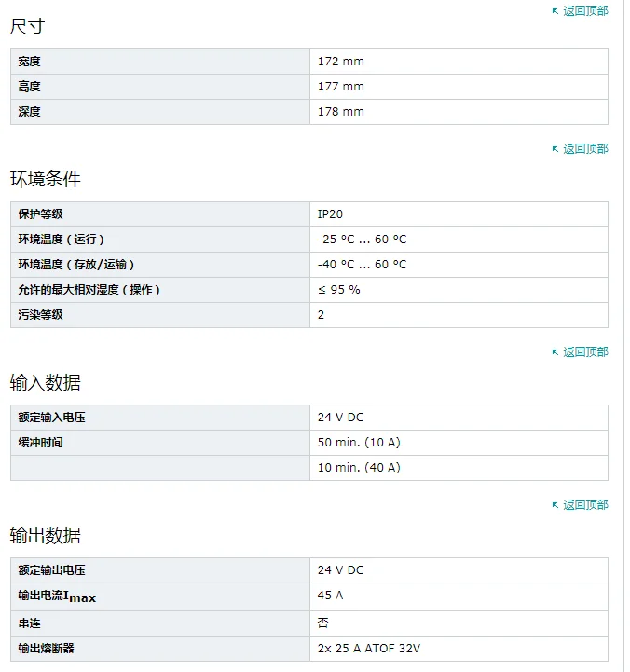Follow the 返回顶部 text link above 输入数据
This screenshot has width=630, height=672.
[585, 352]
